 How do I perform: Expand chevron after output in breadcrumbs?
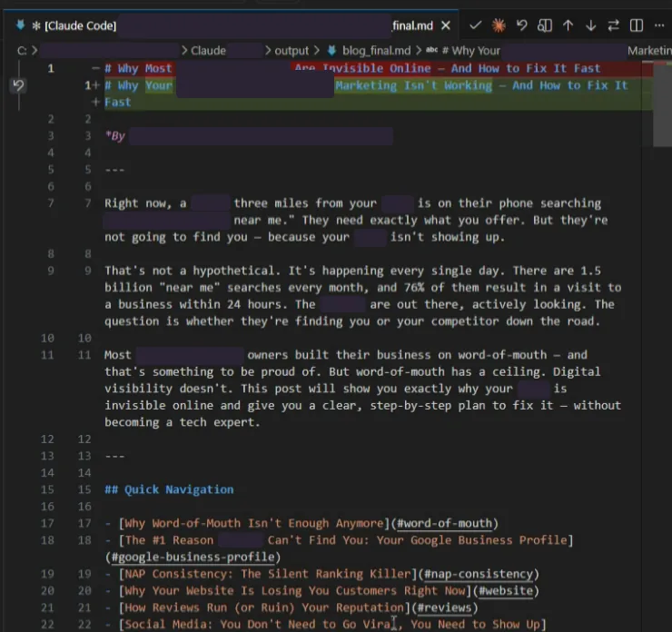(317, 51)
